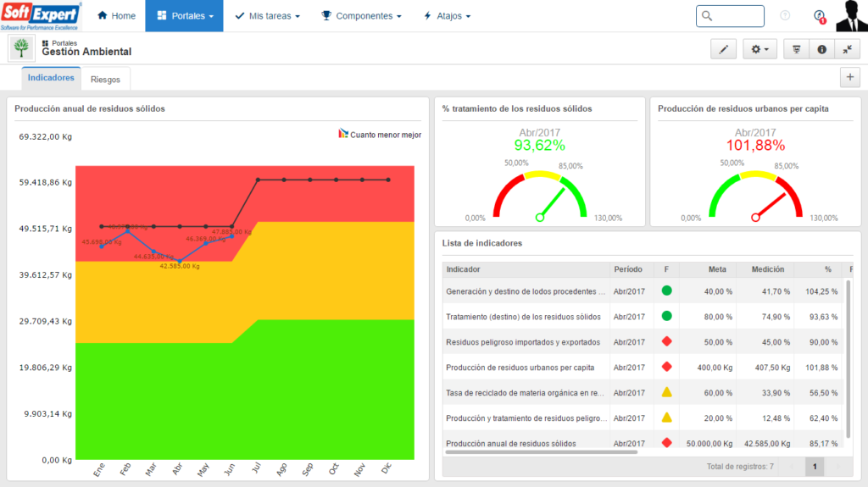Click the green tree portal logo

21,48
